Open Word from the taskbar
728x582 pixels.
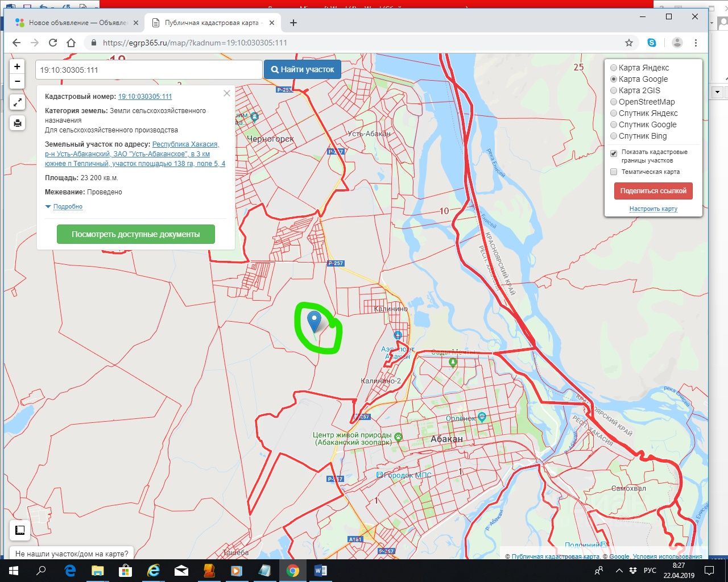point(321,571)
